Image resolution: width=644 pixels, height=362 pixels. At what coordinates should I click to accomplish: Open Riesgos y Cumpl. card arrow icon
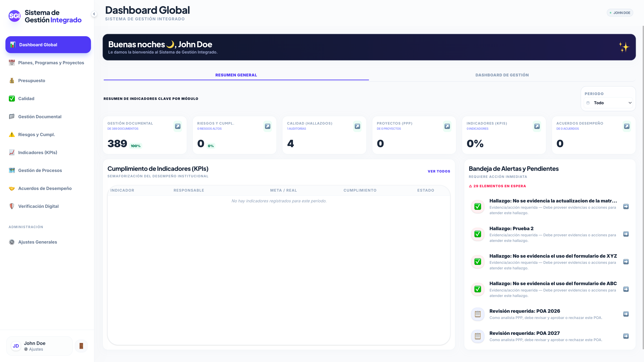click(x=268, y=126)
